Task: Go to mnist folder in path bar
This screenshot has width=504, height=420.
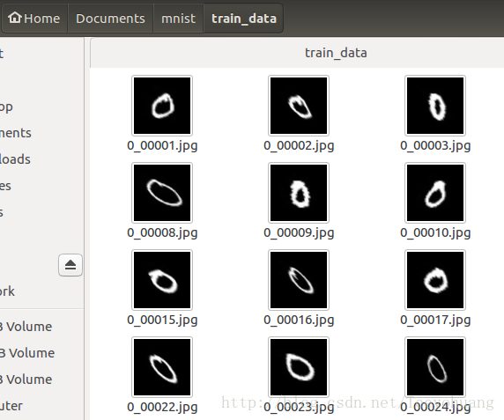Action: coord(178,18)
